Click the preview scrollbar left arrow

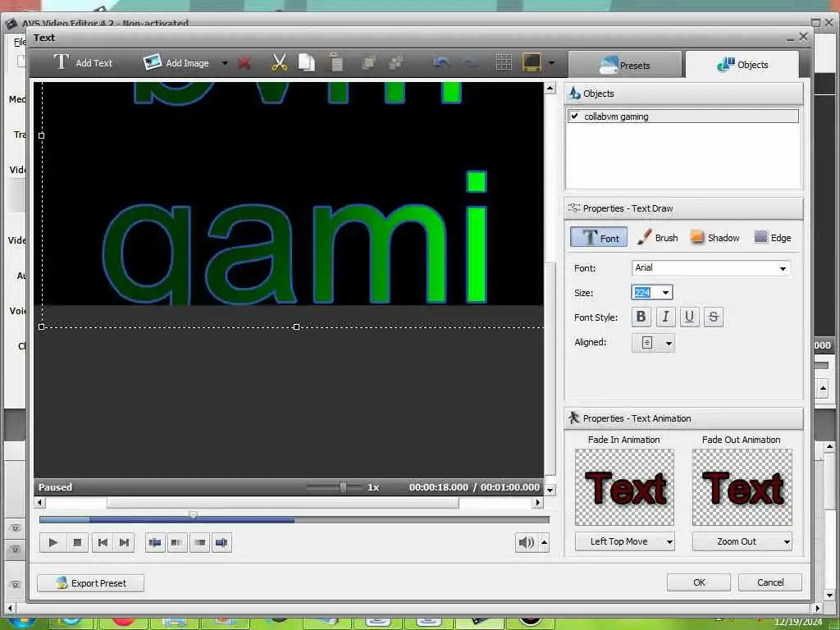[39, 503]
